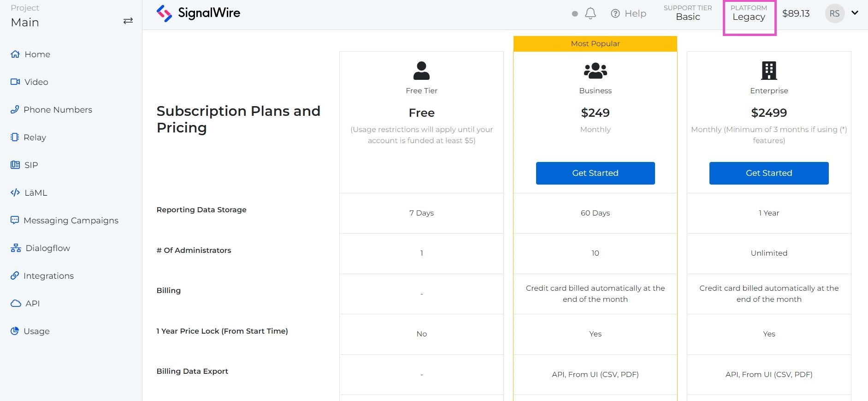Image resolution: width=868 pixels, height=401 pixels.
Task: Click the LaML code icon
Action: pyautogui.click(x=15, y=192)
